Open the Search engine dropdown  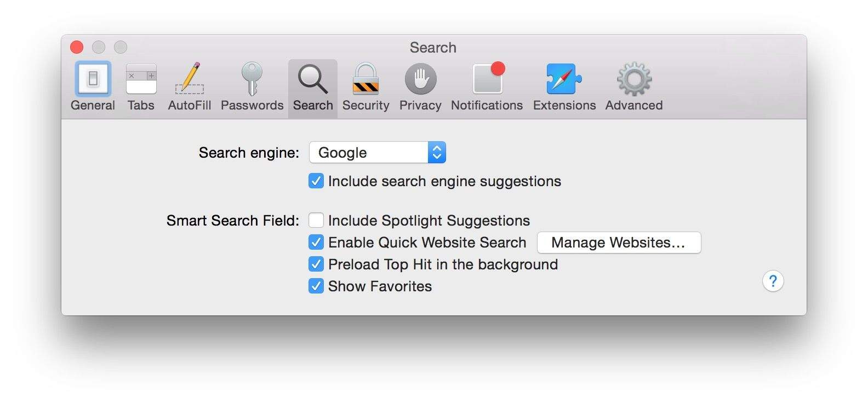click(x=378, y=153)
